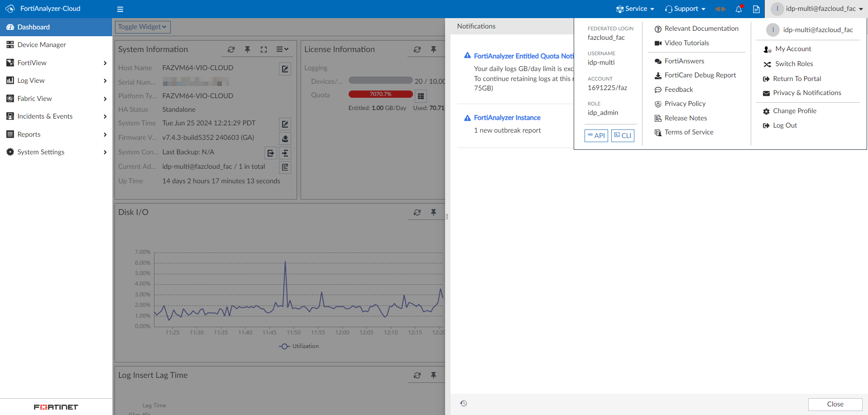Click the Utilization legend in Disk I/O
The width and height of the screenshot is (868, 415).
pyautogui.click(x=299, y=346)
